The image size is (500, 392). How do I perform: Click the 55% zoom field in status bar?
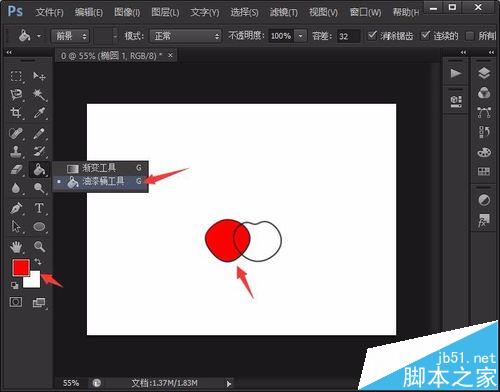point(71,383)
